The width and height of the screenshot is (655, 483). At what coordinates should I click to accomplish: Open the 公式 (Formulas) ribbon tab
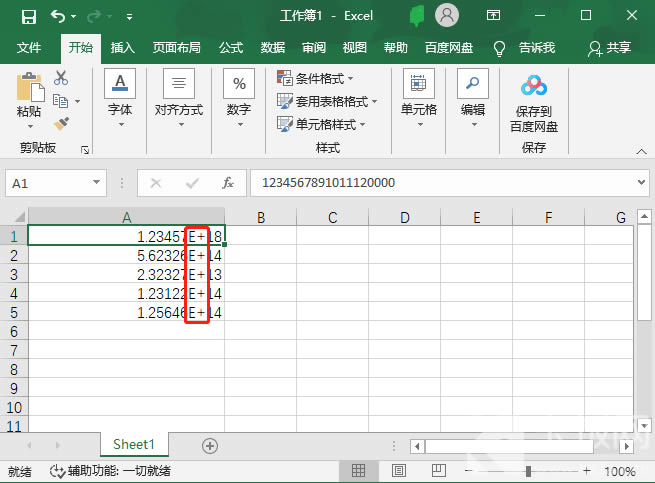click(231, 48)
